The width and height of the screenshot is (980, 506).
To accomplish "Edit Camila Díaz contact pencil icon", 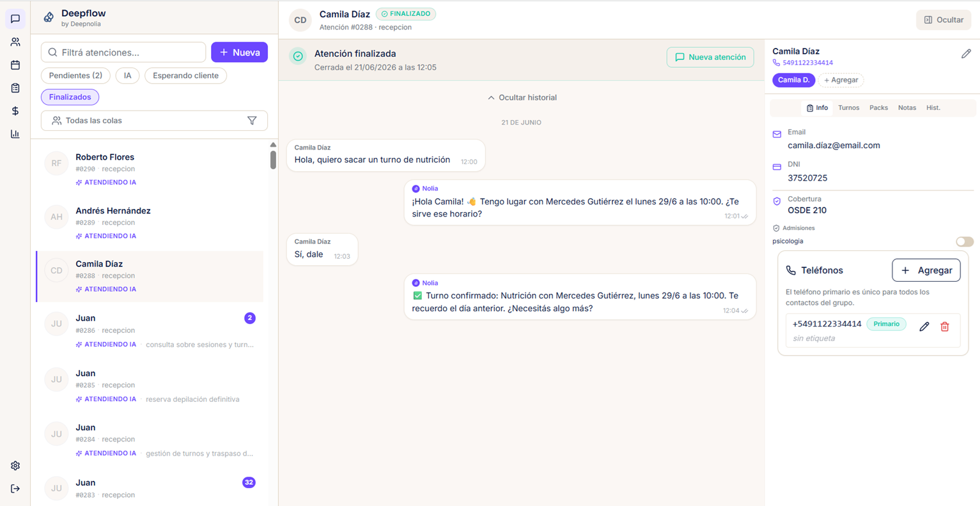I will coord(966,54).
